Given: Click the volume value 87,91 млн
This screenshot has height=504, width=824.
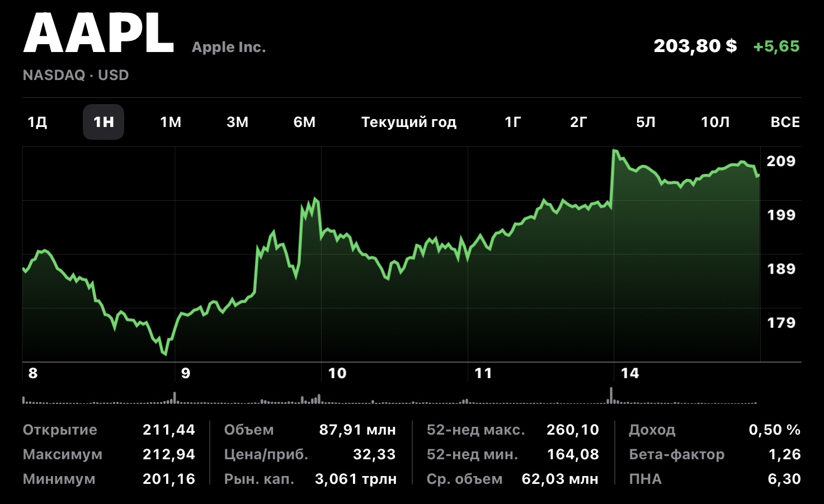Looking at the screenshot, I should (357, 430).
